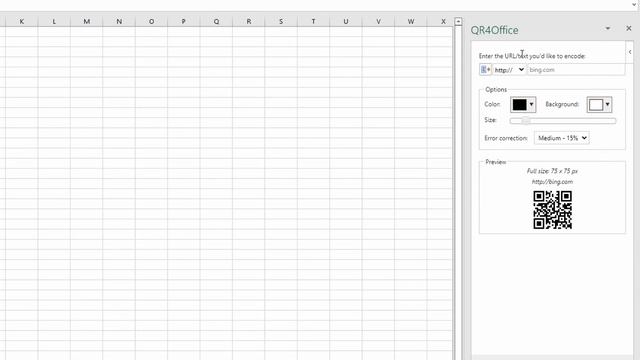Open the Error correction Medium - 15% dropdown
This screenshot has width=640, height=360.
(562, 138)
